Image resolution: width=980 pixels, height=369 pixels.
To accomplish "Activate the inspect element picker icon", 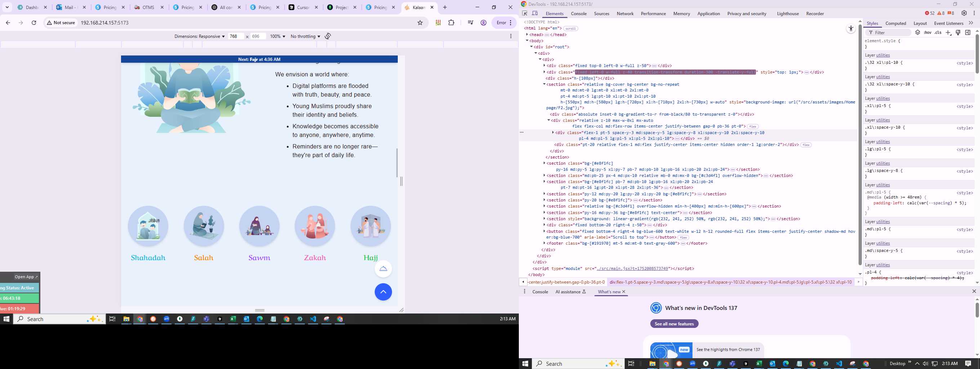I will (x=525, y=13).
